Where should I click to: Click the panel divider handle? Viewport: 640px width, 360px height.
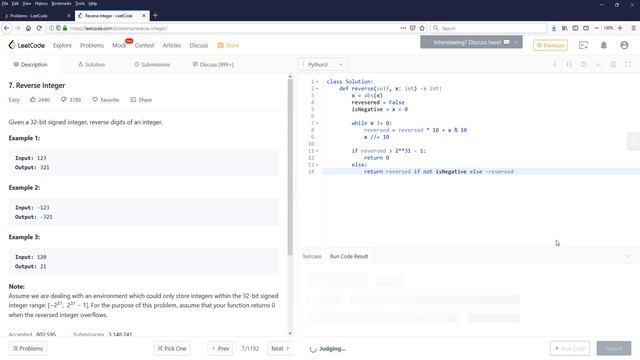(295, 186)
